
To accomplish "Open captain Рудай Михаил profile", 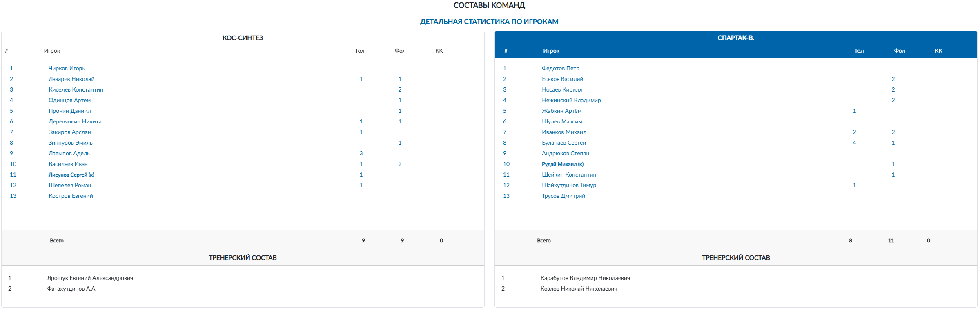I will click(x=563, y=164).
